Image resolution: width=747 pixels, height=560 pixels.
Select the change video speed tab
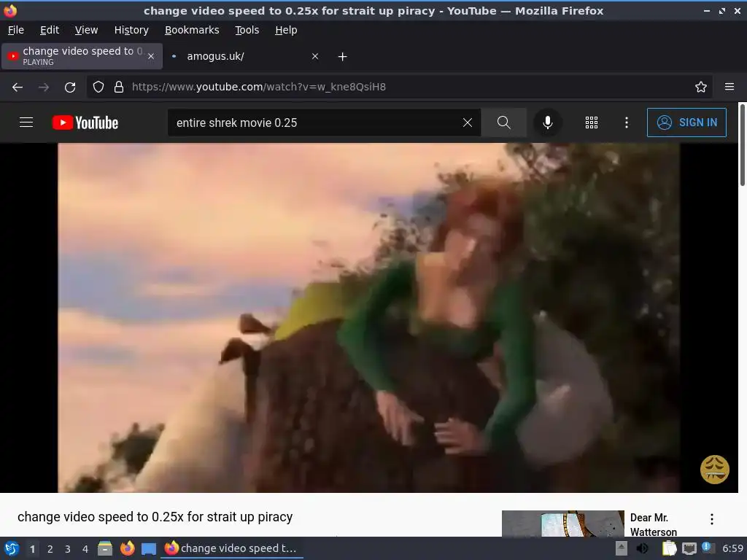[x=82, y=56]
